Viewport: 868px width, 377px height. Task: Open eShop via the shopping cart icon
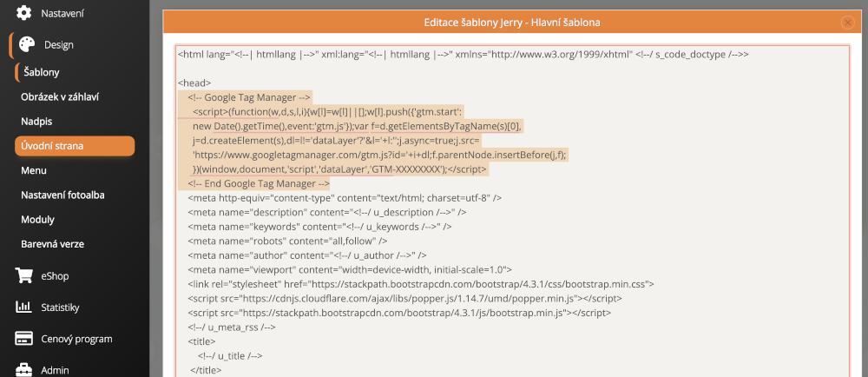coord(24,276)
